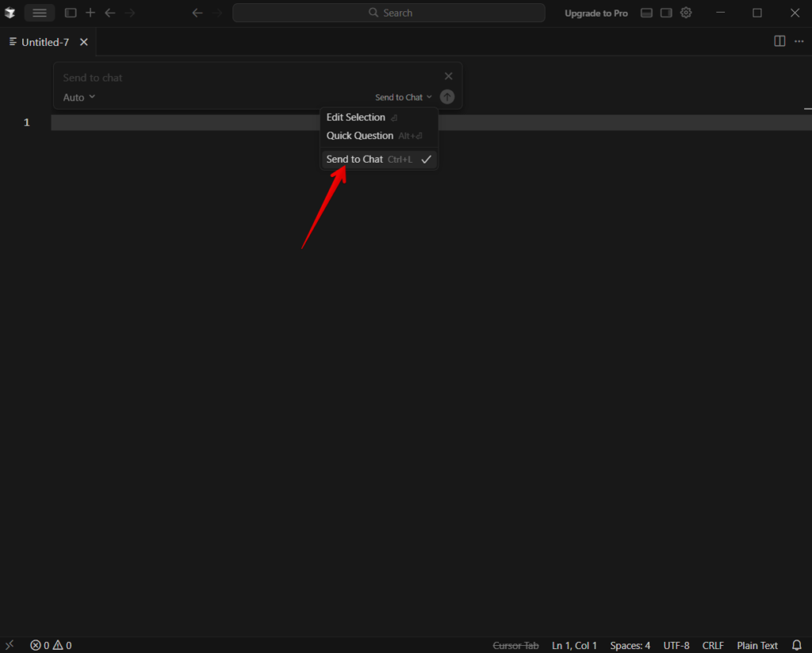Submit prompt with the up arrow button
The height and width of the screenshot is (653, 812).
pos(447,97)
